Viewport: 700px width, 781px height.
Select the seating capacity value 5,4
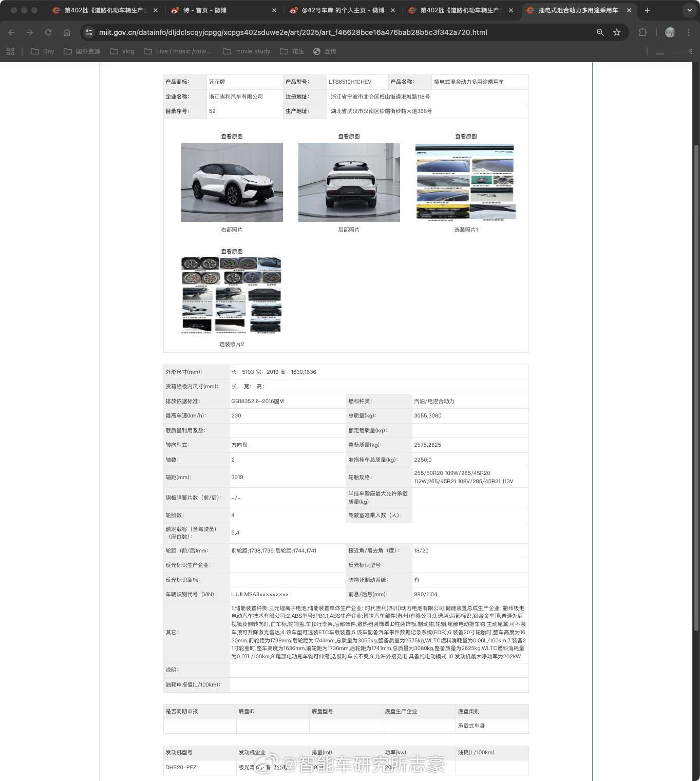tap(235, 533)
